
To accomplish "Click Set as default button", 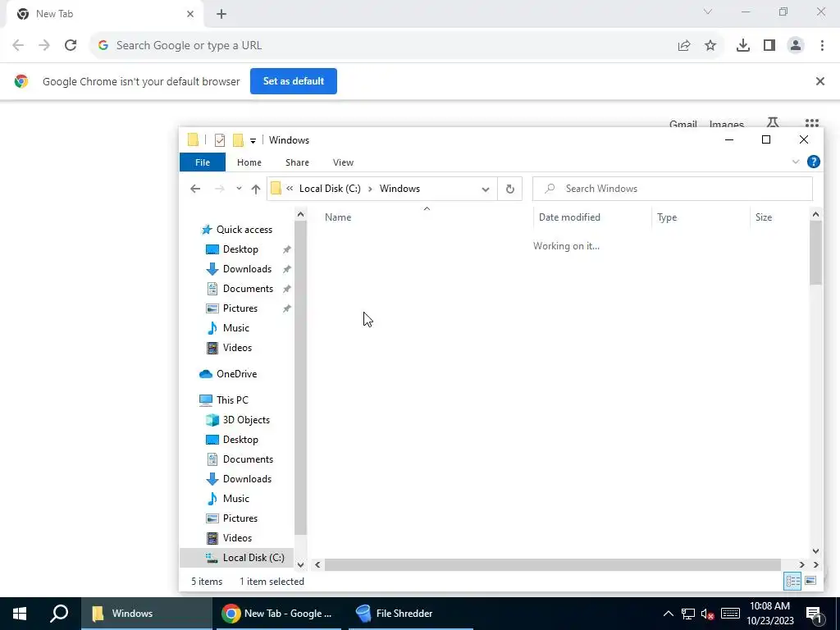I will pos(294,81).
